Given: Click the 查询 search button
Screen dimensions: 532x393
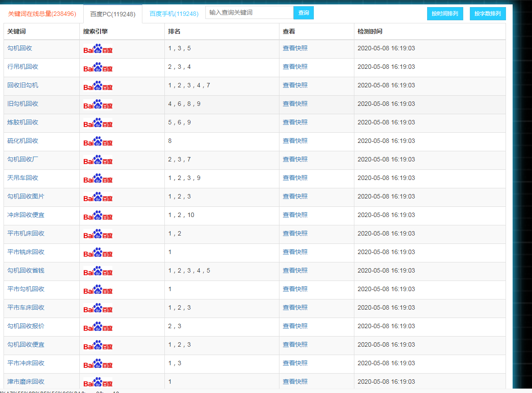Looking at the screenshot, I should click(304, 13).
